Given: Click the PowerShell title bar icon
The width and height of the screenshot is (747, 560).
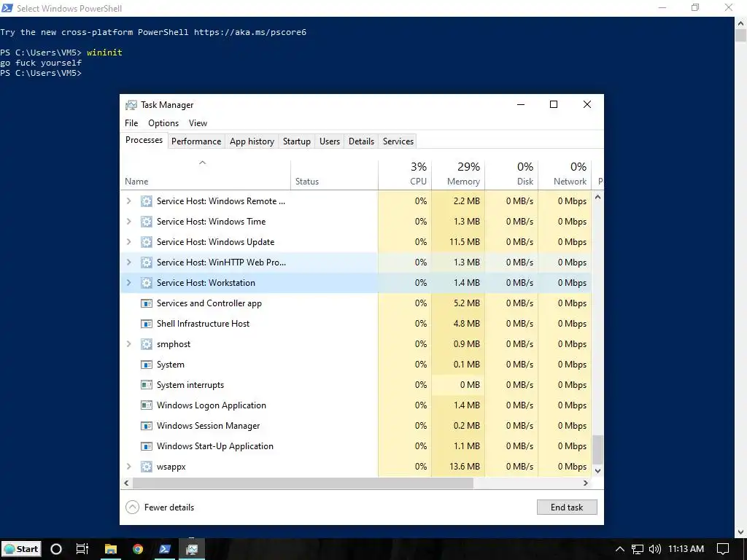Looking at the screenshot, I should point(7,8).
